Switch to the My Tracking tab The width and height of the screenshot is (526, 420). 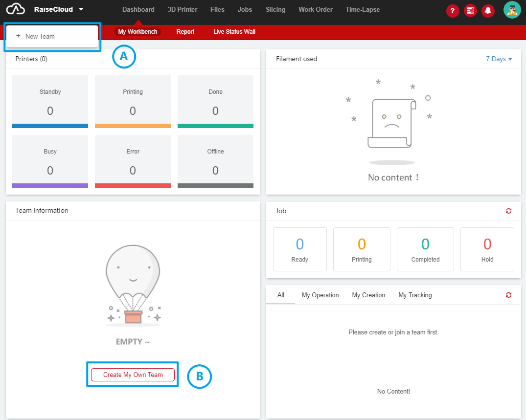coord(415,295)
